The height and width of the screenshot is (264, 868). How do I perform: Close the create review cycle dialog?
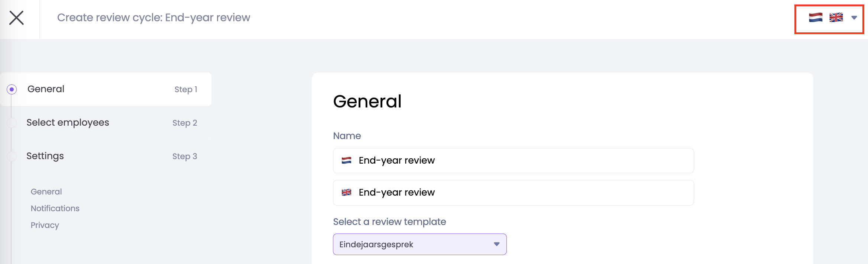coord(16,18)
